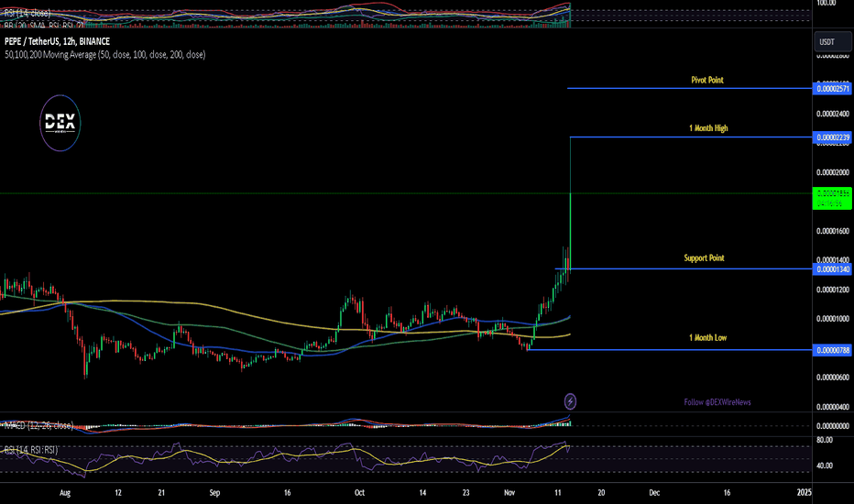The width and height of the screenshot is (854, 504).
Task: Click the 0.00002571 price tag
Action: point(832,89)
